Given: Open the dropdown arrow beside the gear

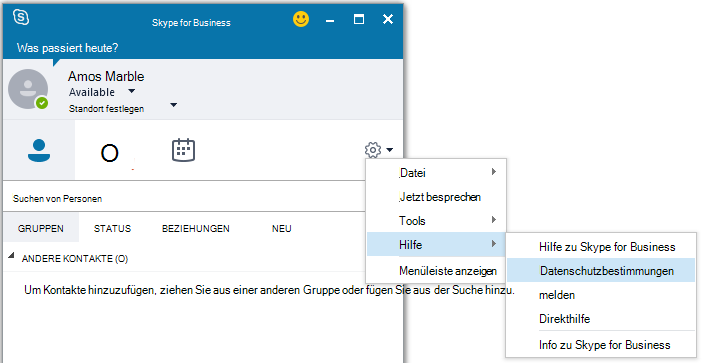Looking at the screenshot, I should [389, 150].
